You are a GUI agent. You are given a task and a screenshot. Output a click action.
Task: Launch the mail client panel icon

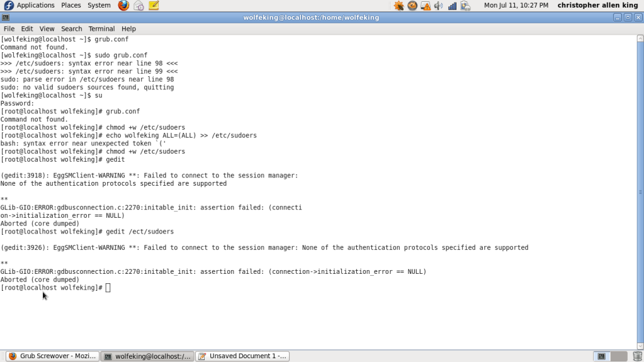click(x=139, y=5)
